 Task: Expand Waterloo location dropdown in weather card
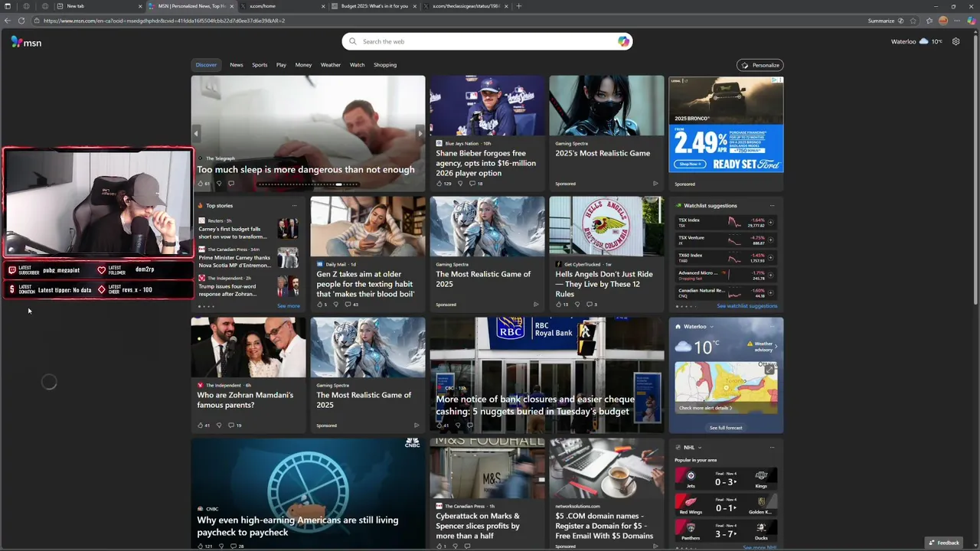click(711, 327)
